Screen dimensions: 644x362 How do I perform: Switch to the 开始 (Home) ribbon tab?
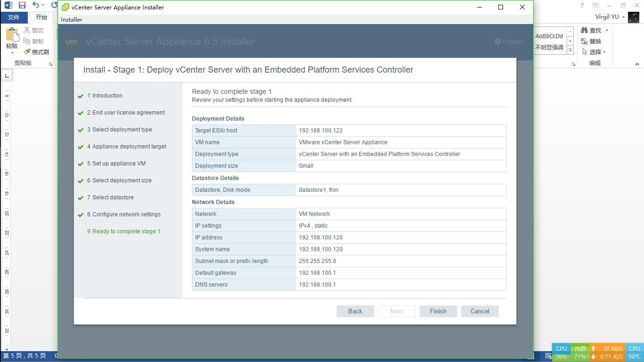click(41, 17)
